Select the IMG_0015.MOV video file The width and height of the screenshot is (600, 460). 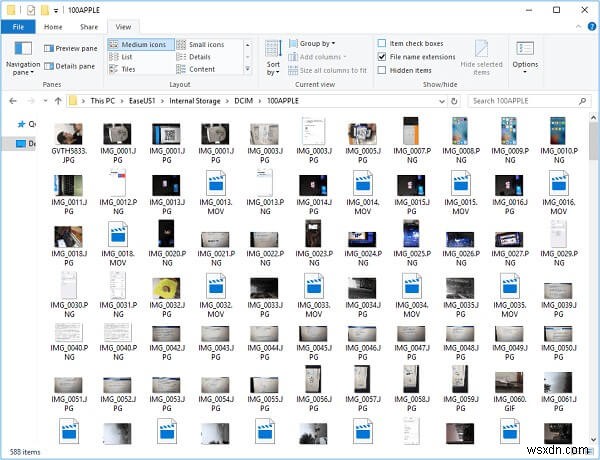click(461, 192)
